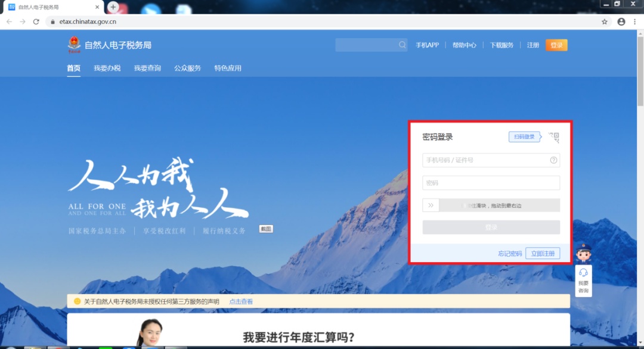Click the search magnifier icon in header

[402, 45]
